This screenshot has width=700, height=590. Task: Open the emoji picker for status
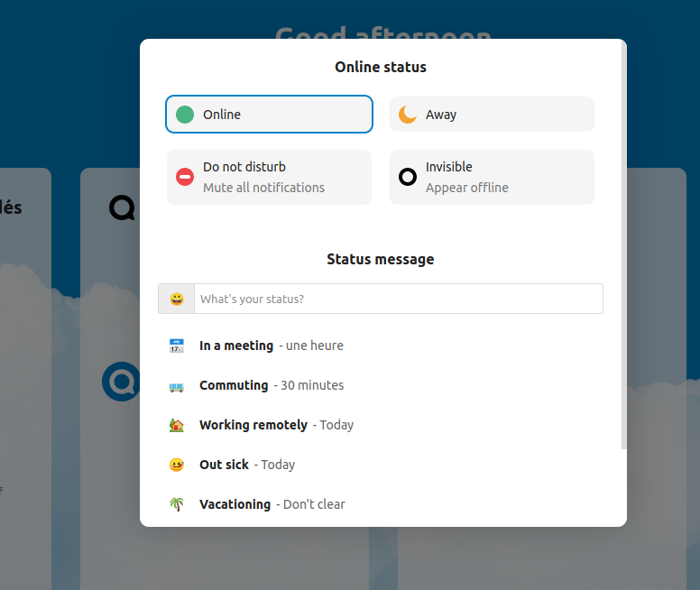[x=177, y=299]
